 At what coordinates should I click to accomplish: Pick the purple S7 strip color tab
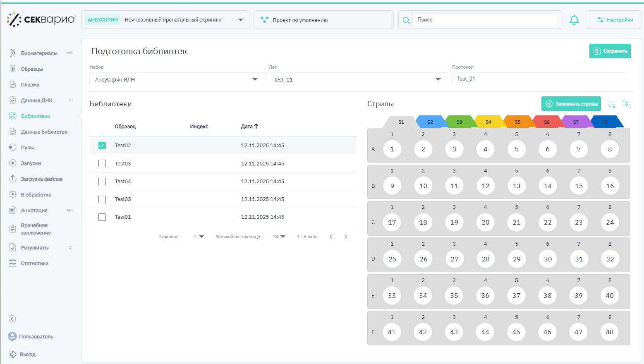coord(576,122)
